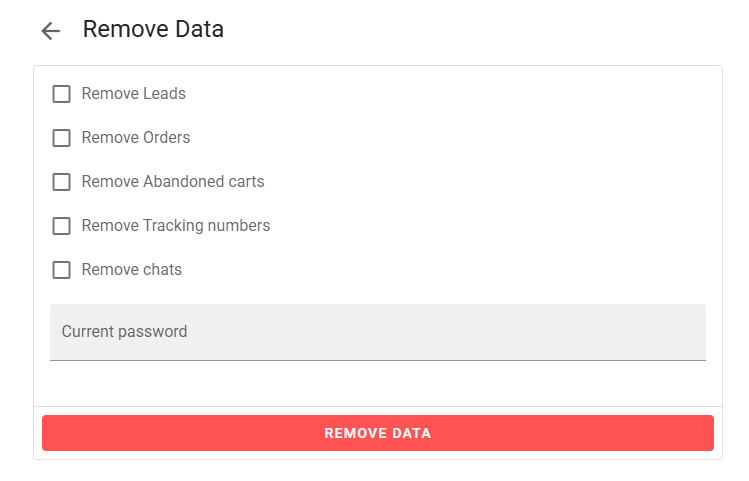
Task: Click blank card space below the password field
Action: pos(378,384)
